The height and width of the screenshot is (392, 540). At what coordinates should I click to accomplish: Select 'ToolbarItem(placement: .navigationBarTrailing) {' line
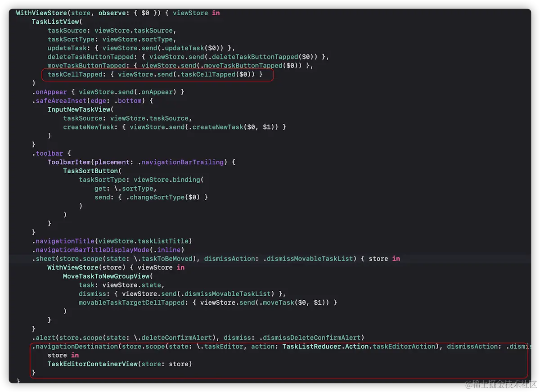click(x=141, y=162)
